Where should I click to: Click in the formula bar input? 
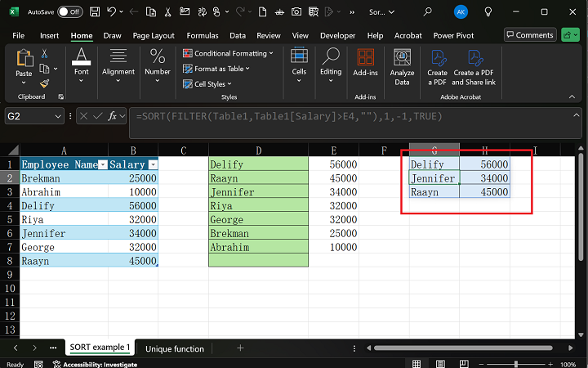[343, 116]
